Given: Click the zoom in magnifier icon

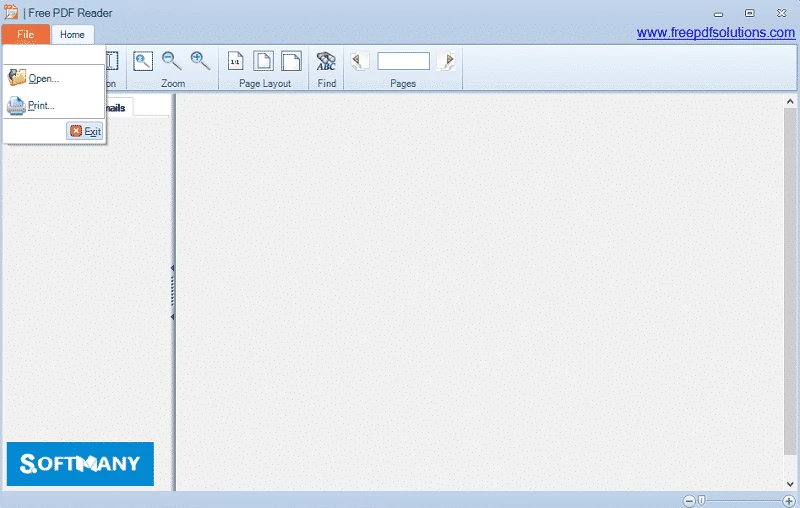Looking at the screenshot, I should pos(200,61).
